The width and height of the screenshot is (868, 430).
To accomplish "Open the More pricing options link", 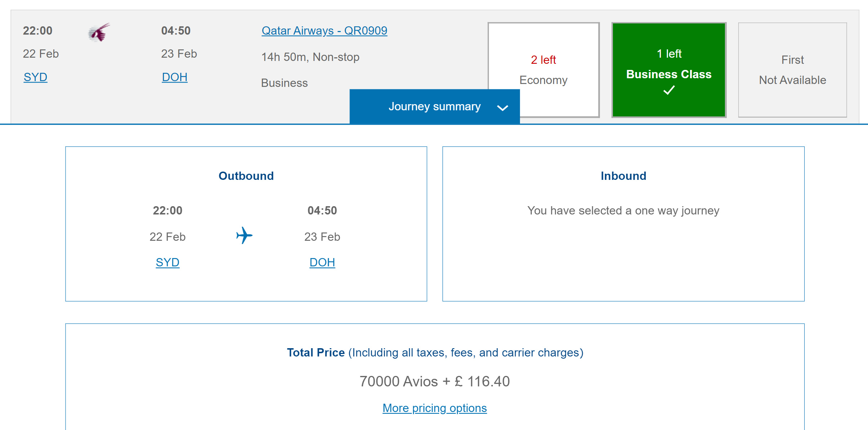I will click(435, 408).
